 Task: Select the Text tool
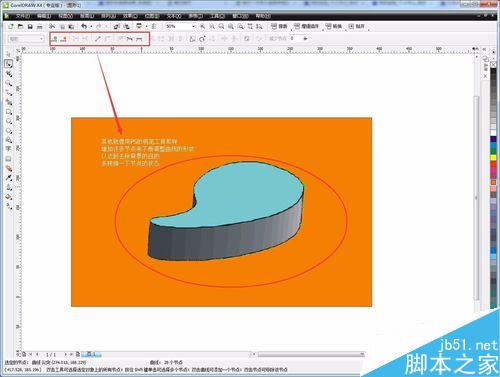9,149
